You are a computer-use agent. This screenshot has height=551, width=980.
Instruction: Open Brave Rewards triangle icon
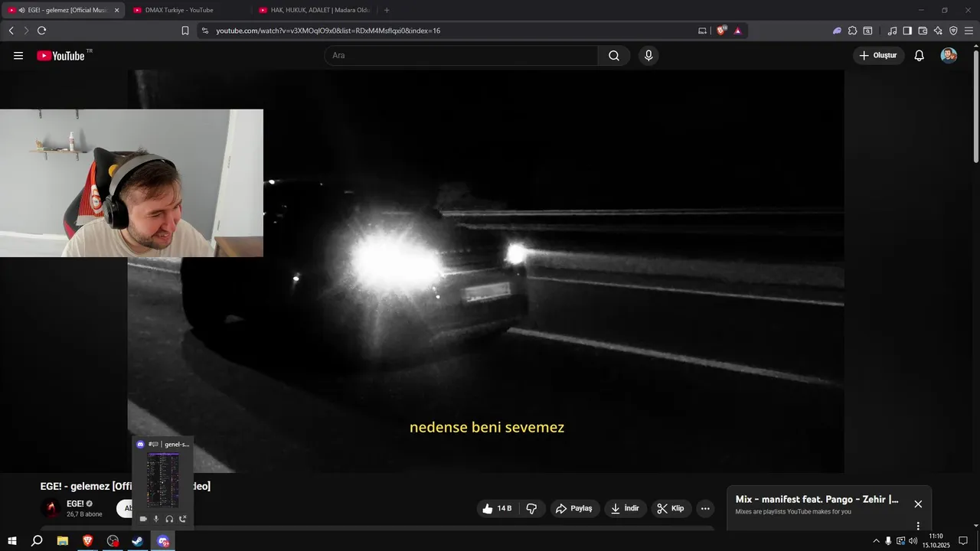coord(737,31)
